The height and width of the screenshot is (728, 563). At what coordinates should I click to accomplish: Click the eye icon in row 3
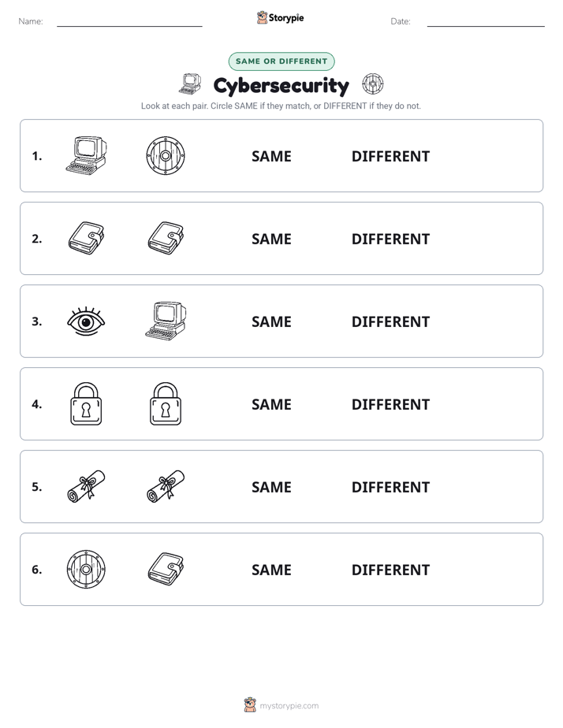[x=86, y=321]
